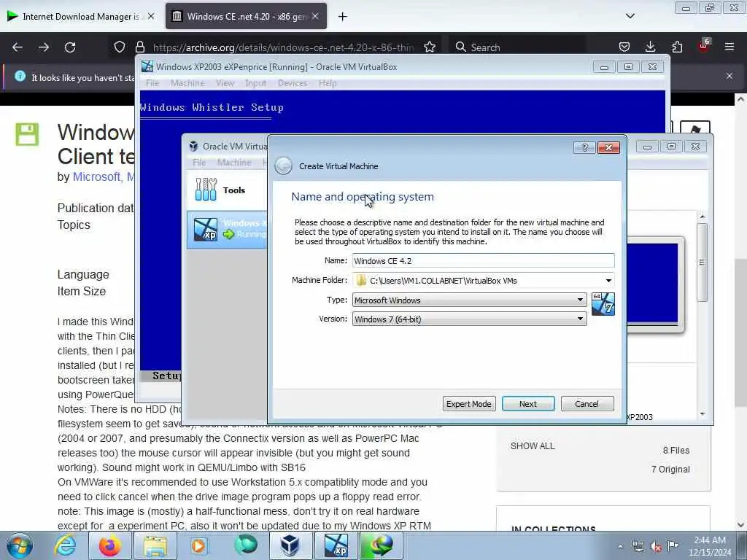This screenshot has width=747, height=560.
Task: Click the Name field containing Windows CE 4.2
Action: click(483, 261)
